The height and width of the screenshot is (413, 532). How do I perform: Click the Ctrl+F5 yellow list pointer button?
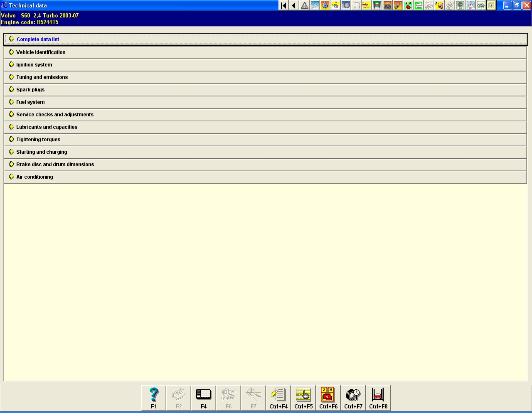(303, 398)
